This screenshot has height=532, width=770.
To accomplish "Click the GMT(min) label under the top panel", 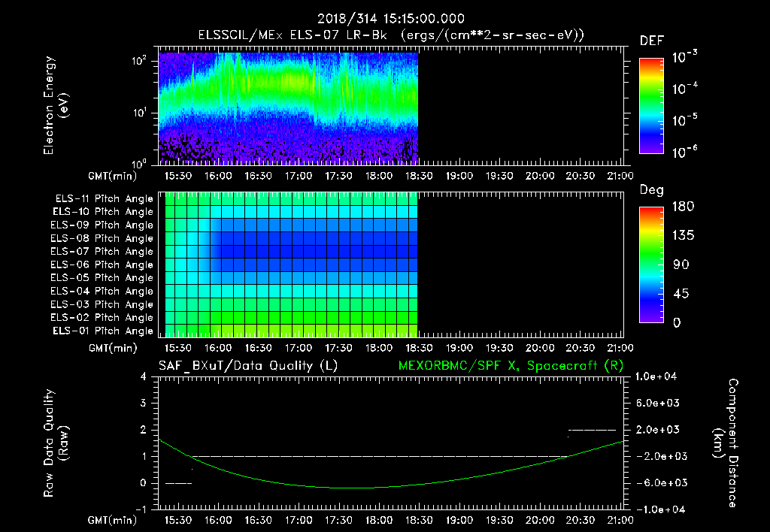I will 113,176.
